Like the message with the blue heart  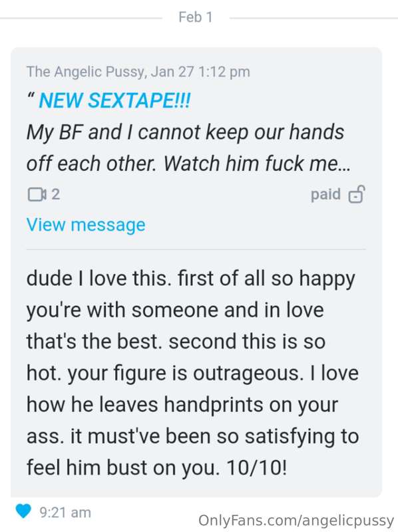pyautogui.click(x=23, y=511)
